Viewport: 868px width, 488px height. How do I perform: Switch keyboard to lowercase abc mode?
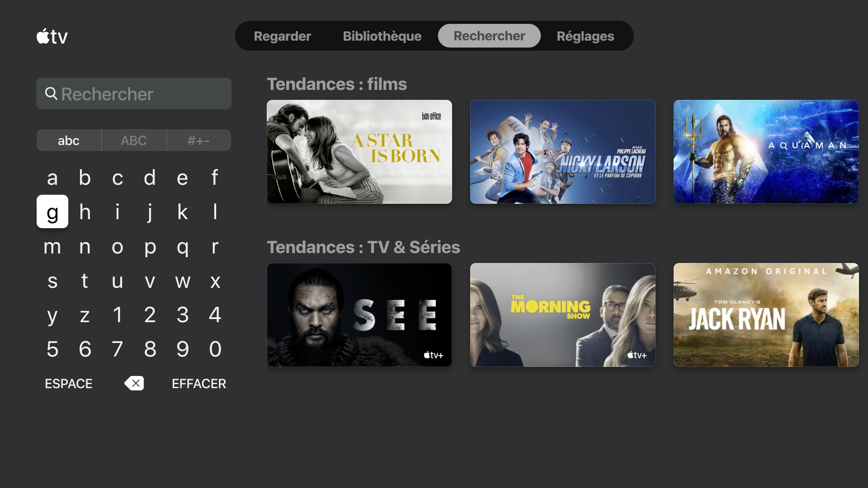point(69,140)
